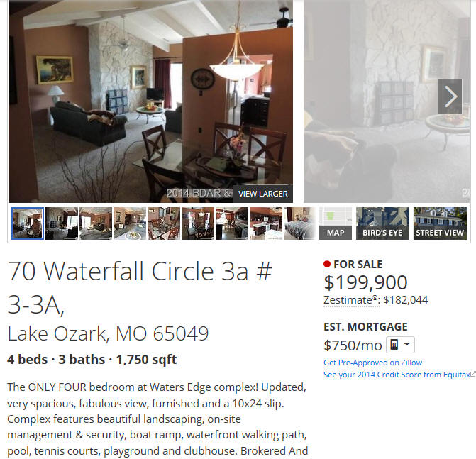Click the VIEW LARGER button

tap(262, 194)
